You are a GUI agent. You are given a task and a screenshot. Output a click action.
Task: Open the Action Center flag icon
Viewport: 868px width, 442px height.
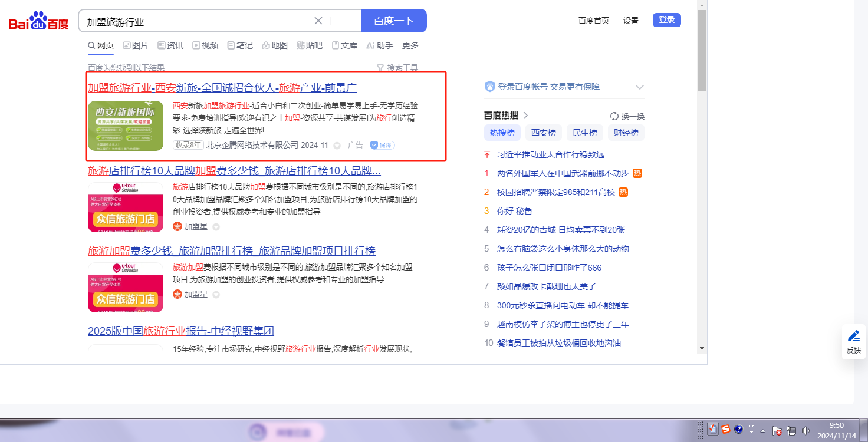[777, 431]
